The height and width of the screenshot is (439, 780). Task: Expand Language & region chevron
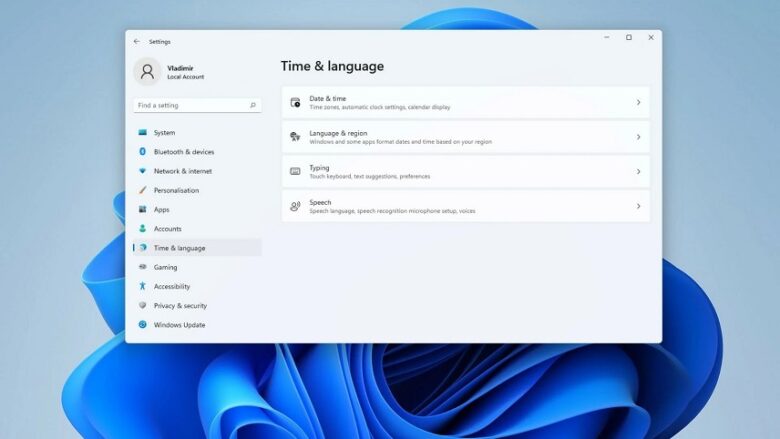pyautogui.click(x=639, y=137)
